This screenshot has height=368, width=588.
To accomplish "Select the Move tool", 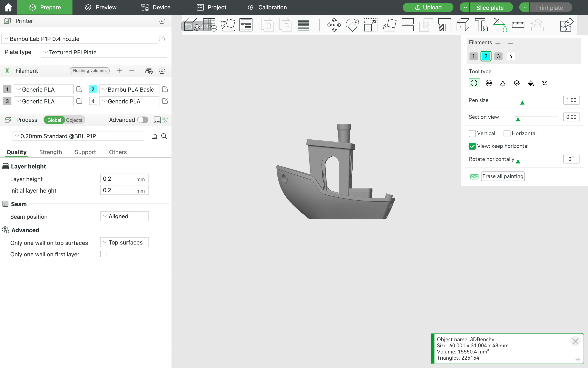I will click(334, 25).
